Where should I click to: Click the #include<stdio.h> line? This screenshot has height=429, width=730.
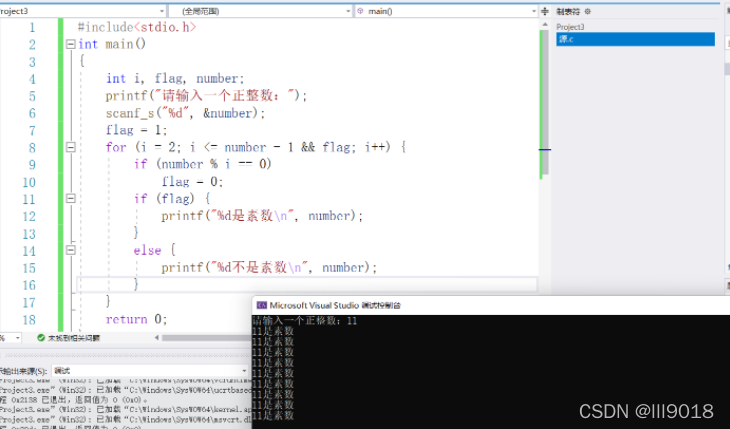(x=137, y=27)
